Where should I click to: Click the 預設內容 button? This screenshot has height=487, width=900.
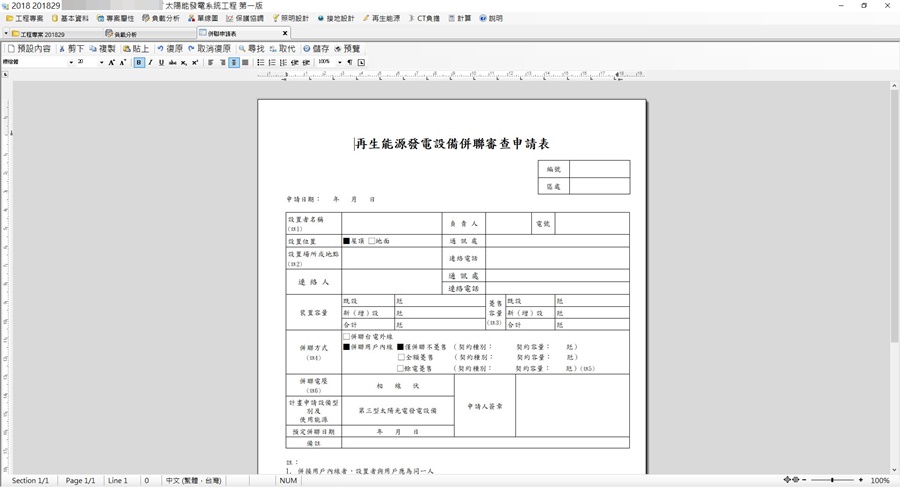click(28, 48)
